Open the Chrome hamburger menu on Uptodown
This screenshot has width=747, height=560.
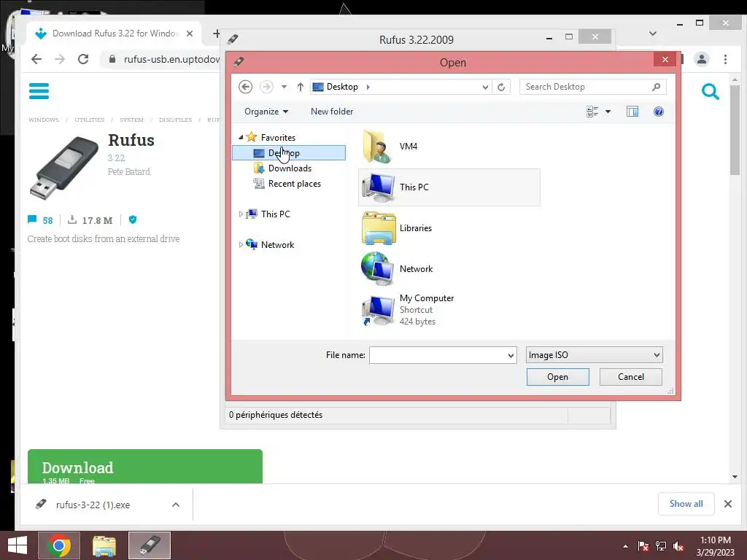pos(39,91)
